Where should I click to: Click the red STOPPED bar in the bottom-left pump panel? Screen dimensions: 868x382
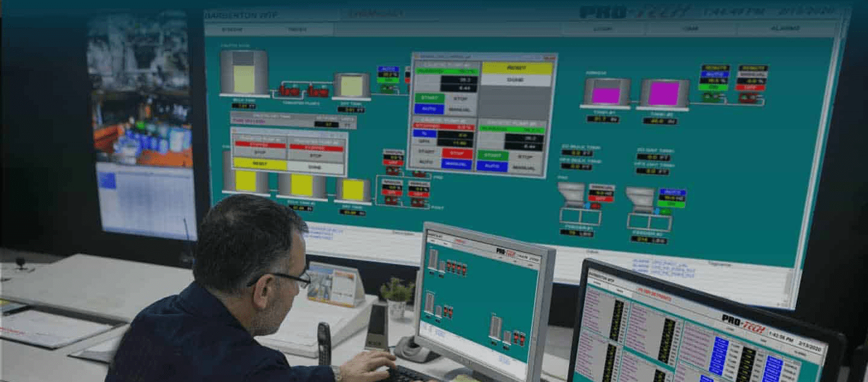click(444, 127)
